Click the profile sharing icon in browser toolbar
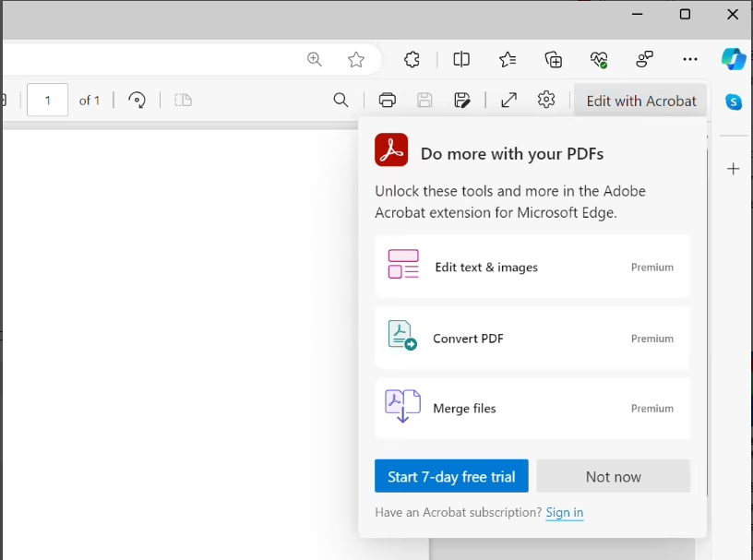 tap(644, 60)
